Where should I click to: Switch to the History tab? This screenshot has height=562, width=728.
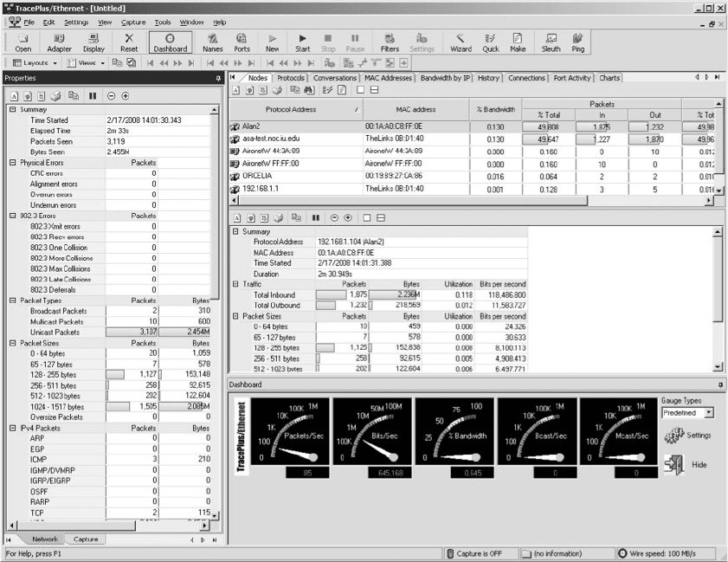[x=488, y=78]
